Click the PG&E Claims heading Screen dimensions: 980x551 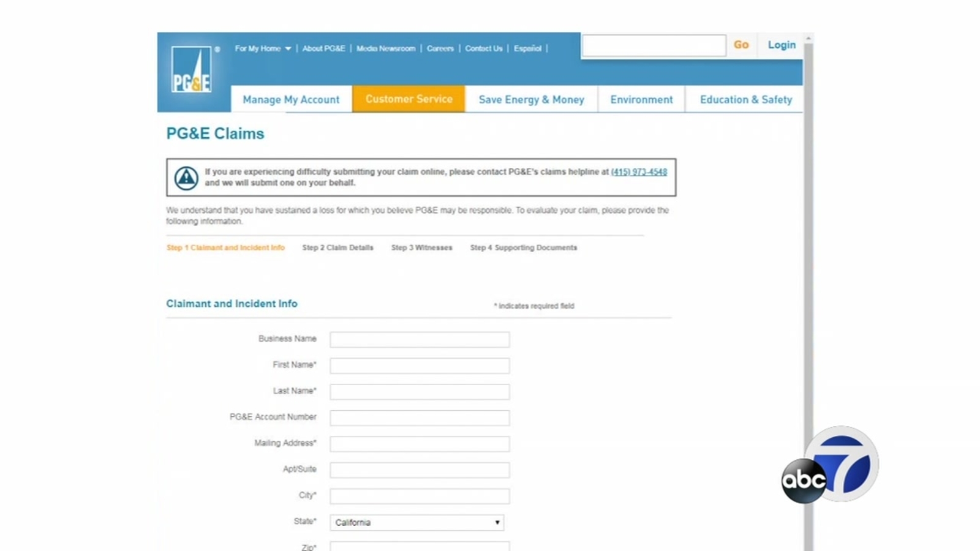215,133
